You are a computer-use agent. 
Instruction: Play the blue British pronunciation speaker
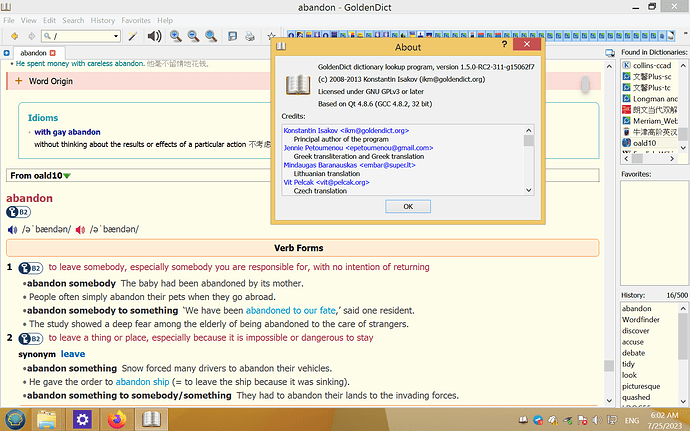[x=12, y=229]
